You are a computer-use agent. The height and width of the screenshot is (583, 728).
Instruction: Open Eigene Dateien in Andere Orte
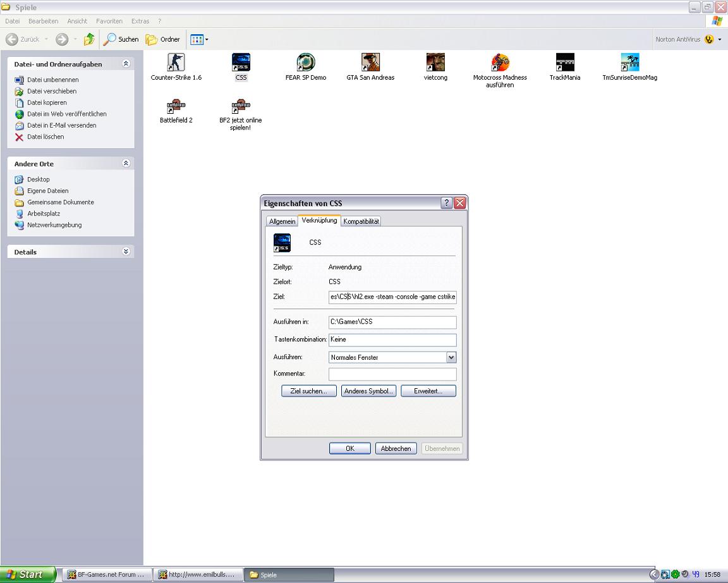coord(48,190)
